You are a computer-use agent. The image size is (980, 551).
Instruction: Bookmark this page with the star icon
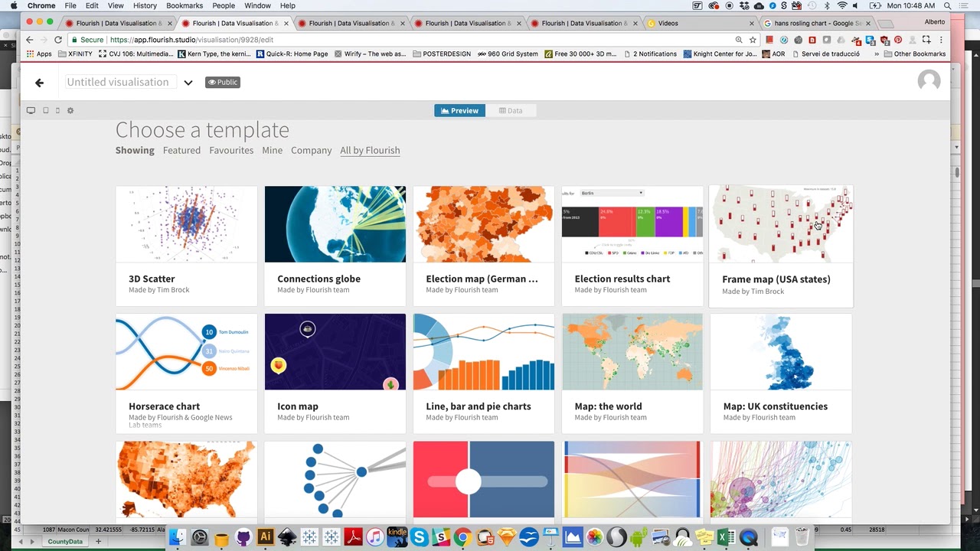(753, 40)
